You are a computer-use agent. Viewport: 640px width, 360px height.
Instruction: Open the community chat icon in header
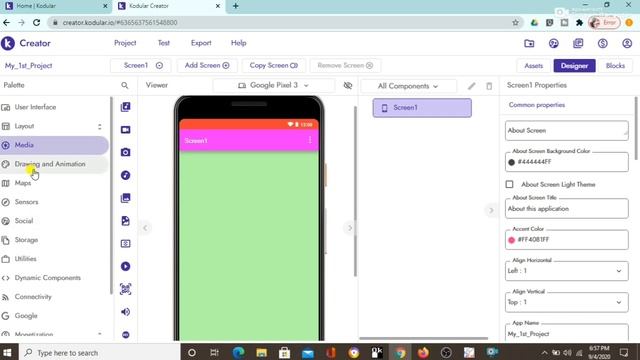click(554, 43)
